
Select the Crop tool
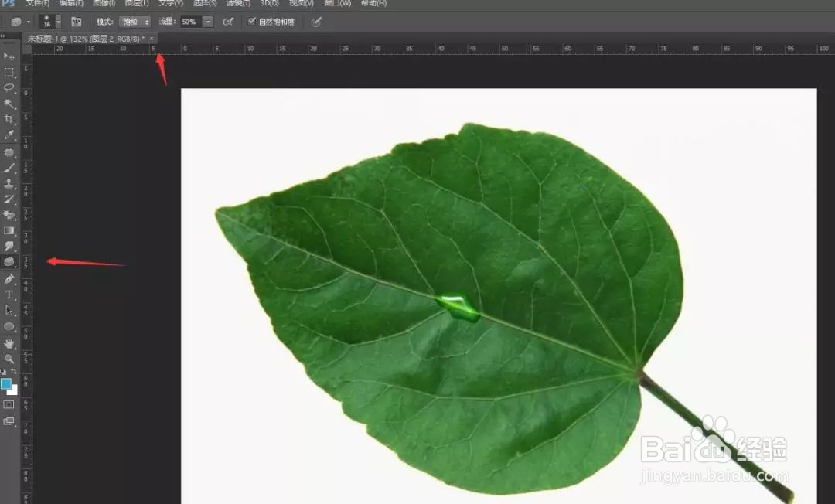point(9,119)
